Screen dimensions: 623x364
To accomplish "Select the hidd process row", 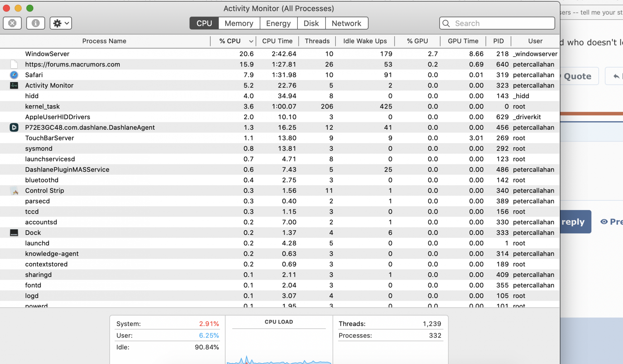I will click(x=280, y=96).
